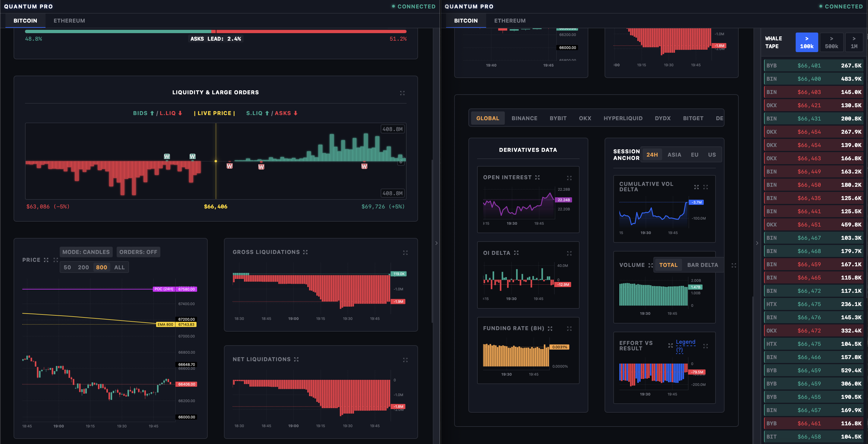Collapse the left panel using the chevron
The width and height of the screenshot is (868, 444).
pos(436,243)
